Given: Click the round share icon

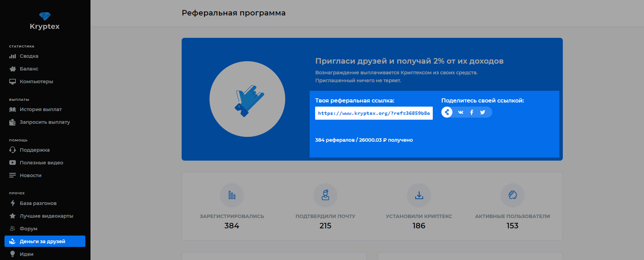Looking at the screenshot, I should (447, 112).
